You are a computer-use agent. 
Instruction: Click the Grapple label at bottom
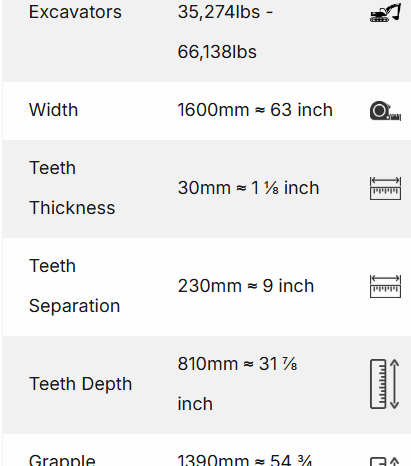(62, 460)
